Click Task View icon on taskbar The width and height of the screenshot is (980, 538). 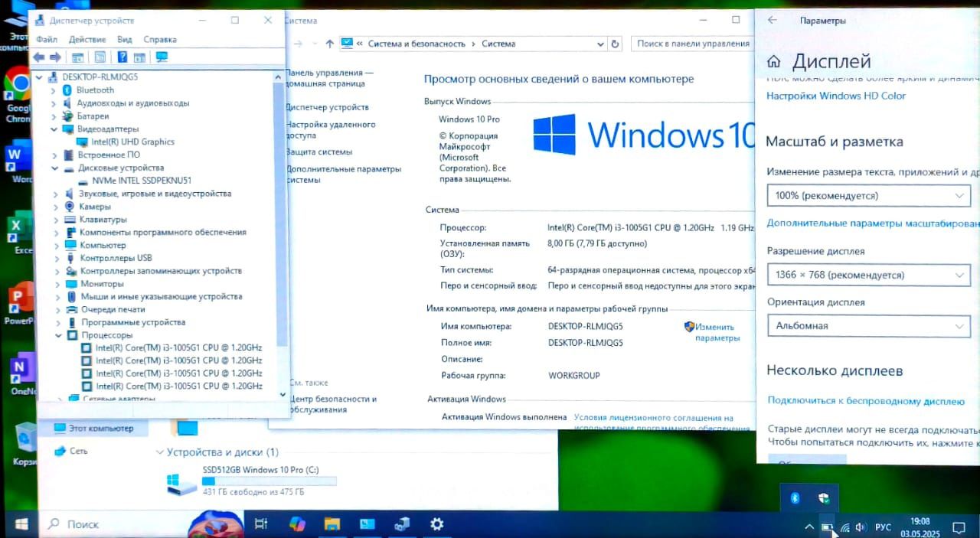tap(261, 524)
